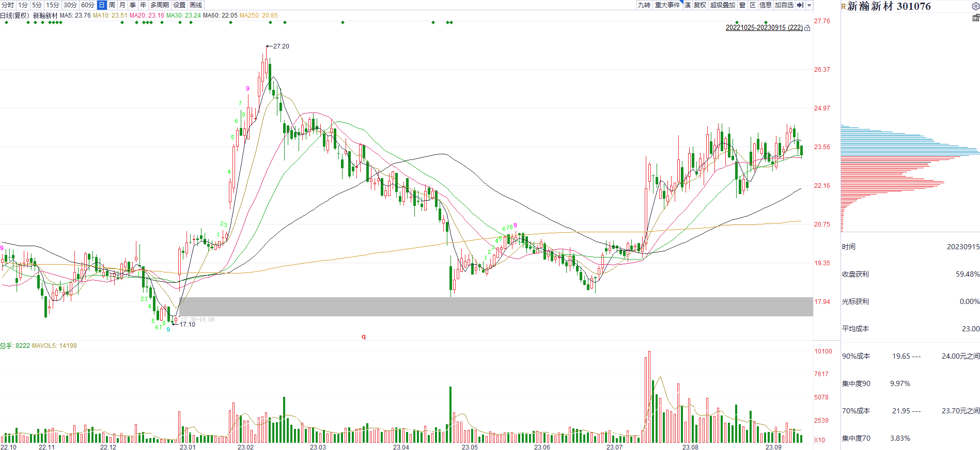Open 重大事件 major events
Image resolution: width=980 pixels, height=450 pixels.
667,5
